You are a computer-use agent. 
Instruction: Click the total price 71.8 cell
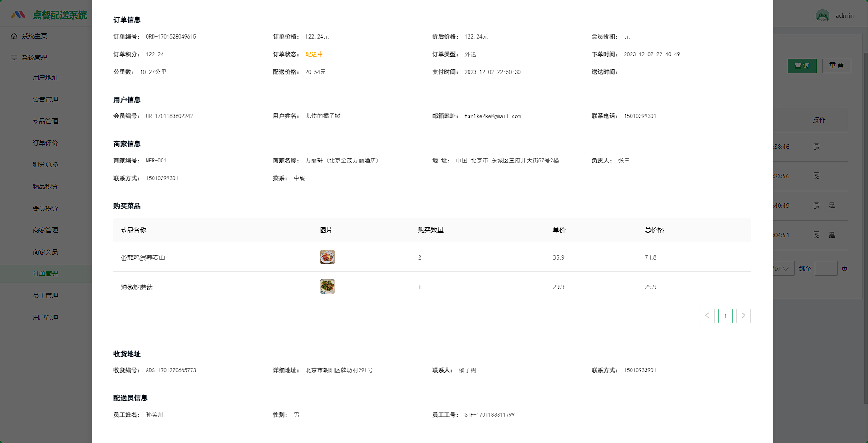[651, 257]
